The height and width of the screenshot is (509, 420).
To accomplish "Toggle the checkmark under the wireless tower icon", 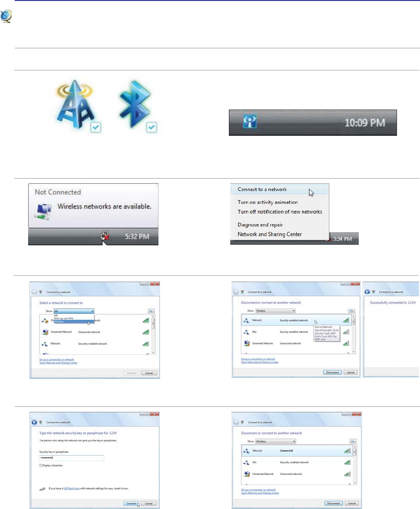I will tap(96, 127).
